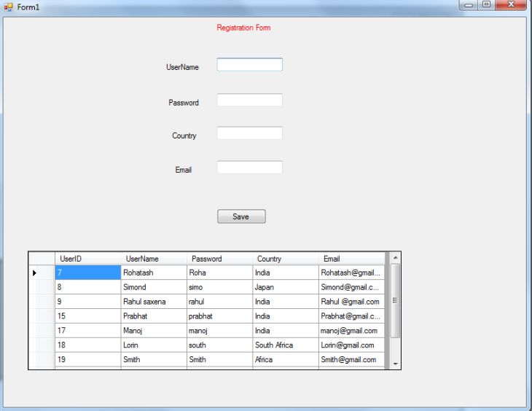532x411 pixels.
Task: Focus the Password input field
Action: pos(250,100)
